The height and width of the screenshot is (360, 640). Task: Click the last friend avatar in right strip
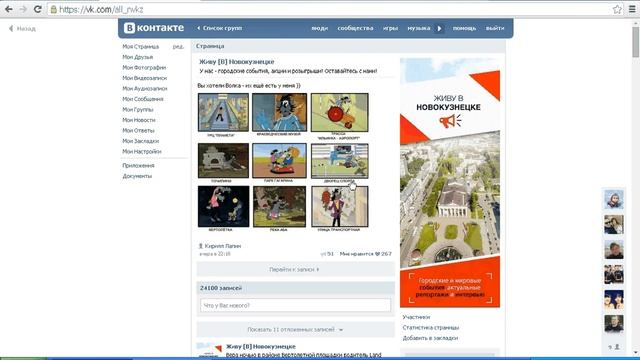pyautogui.click(x=614, y=324)
